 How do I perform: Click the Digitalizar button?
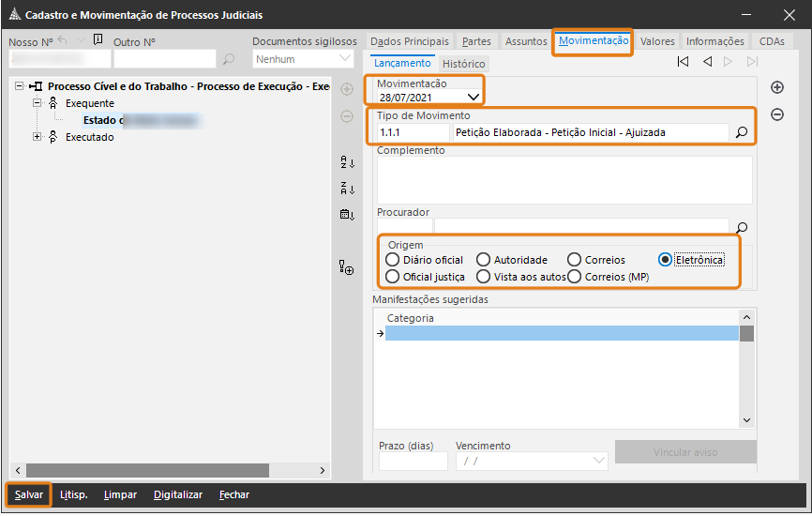point(178,494)
